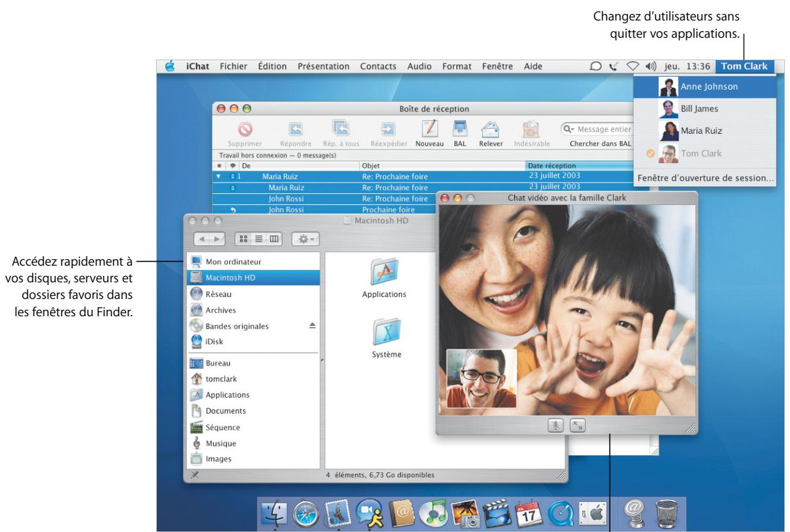Open iCal calendar in the Dock
Viewport: 790px width, 532px height.
tap(528, 513)
